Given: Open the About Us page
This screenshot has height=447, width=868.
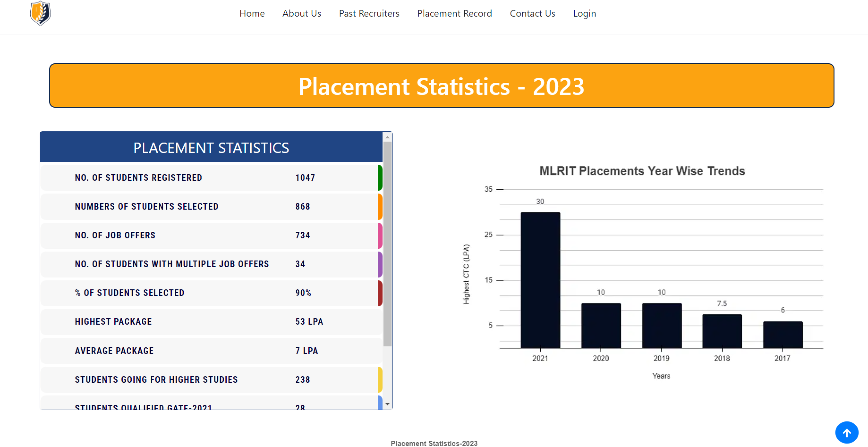Looking at the screenshot, I should (x=302, y=13).
